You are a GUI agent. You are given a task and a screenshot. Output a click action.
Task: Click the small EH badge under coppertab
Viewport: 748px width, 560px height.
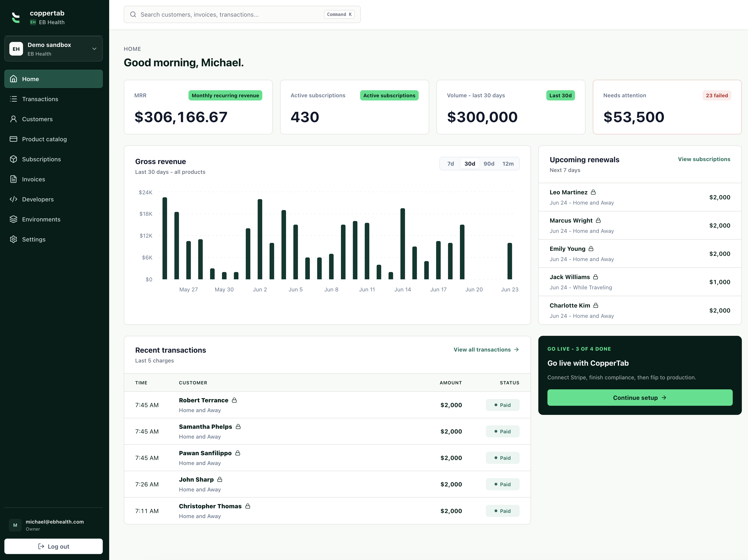[33, 22]
